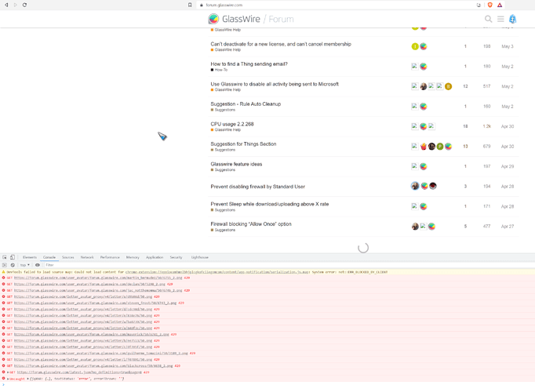Click the How-To category under Thing sending email

[219, 70]
